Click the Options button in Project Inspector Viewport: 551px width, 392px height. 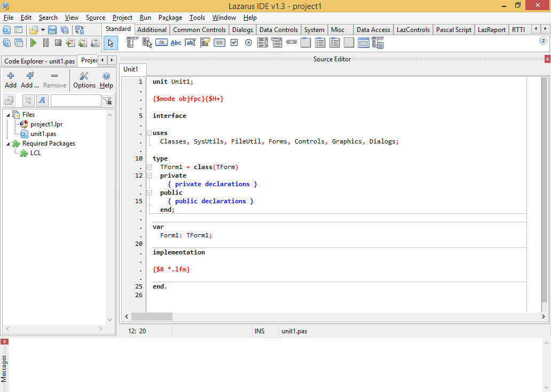click(x=84, y=80)
